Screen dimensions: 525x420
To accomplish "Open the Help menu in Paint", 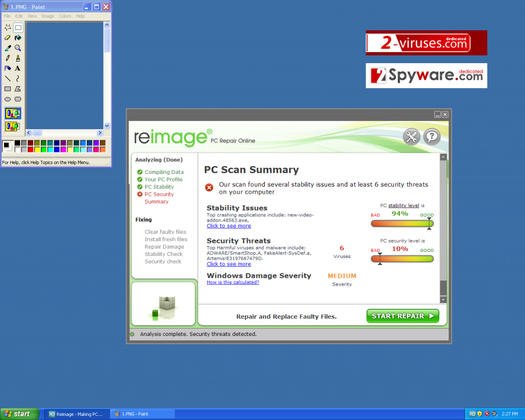I will tap(80, 16).
